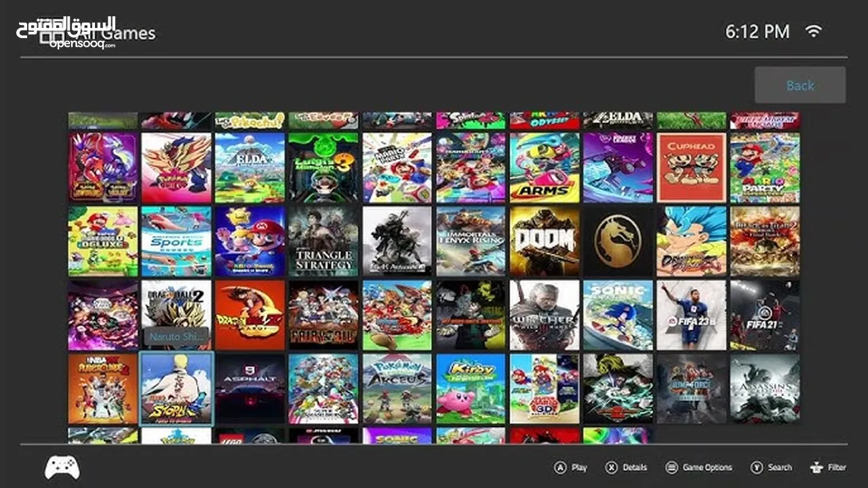This screenshot has width=868, height=488.
Task: Select the Mario + Rabbids tile
Action: pyautogui.click(x=250, y=241)
